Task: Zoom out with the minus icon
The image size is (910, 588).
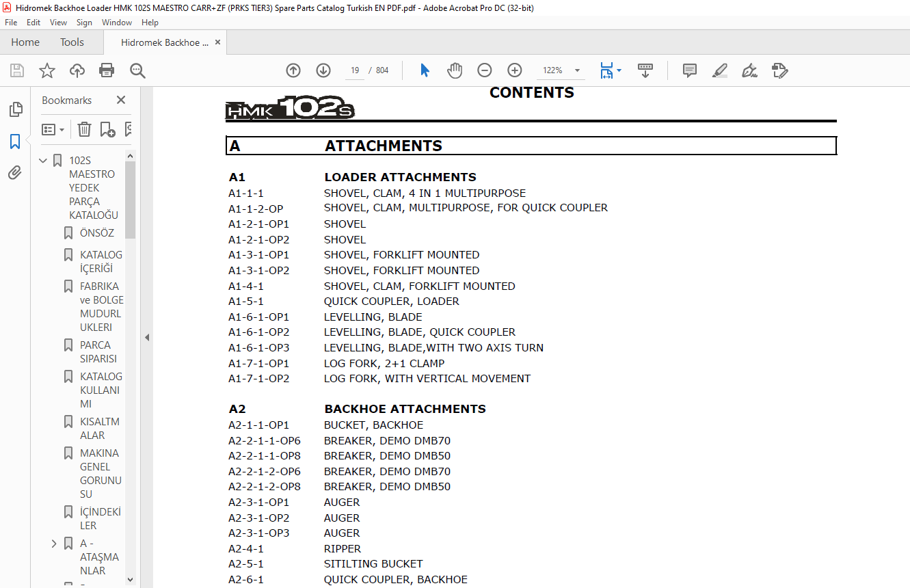Action: pyautogui.click(x=485, y=70)
